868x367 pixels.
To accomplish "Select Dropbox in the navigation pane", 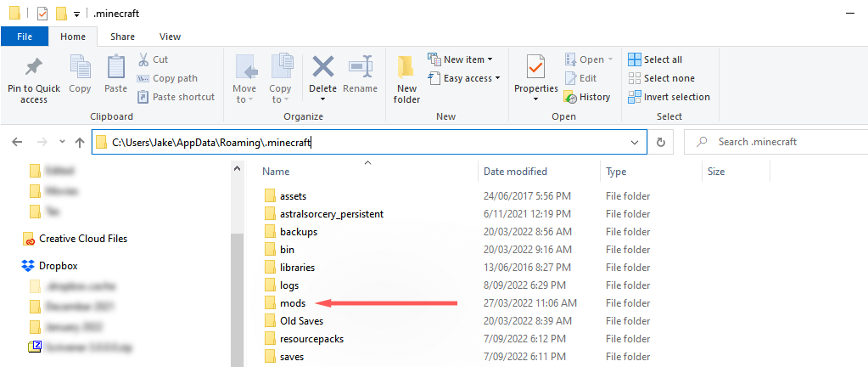I will (x=59, y=265).
